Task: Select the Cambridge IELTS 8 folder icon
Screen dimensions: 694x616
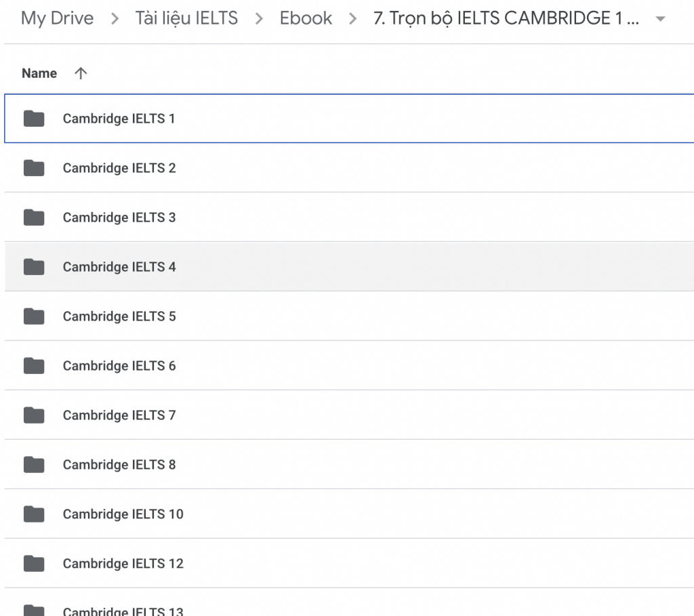Action: click(x=34, y=465)
